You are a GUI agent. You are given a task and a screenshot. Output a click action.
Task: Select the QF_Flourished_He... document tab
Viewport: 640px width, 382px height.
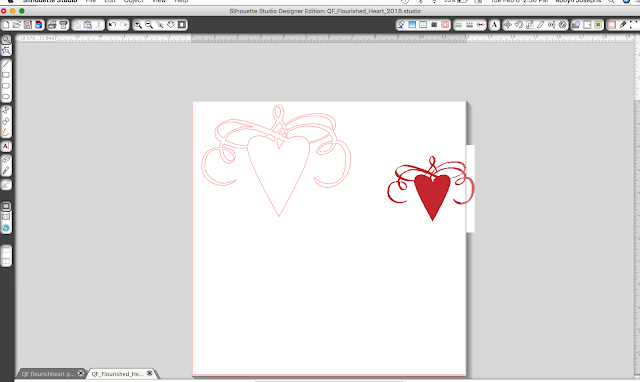pos(117,373)
